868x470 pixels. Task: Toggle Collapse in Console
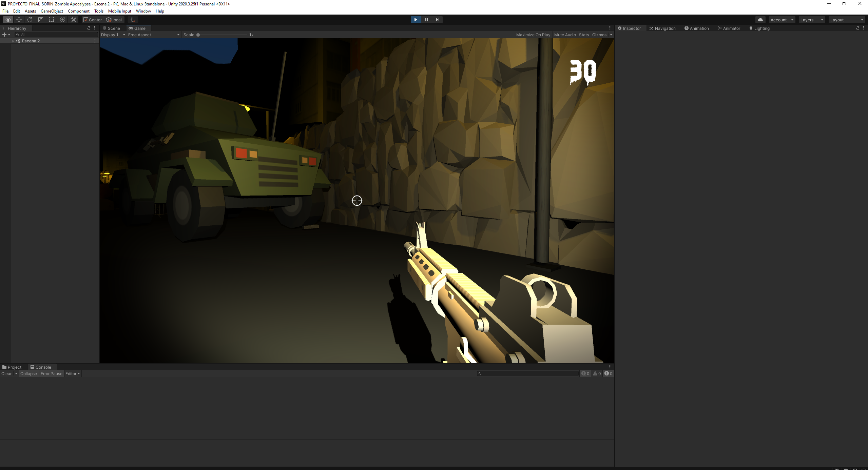pyautogui.click(x=28, y=374)
